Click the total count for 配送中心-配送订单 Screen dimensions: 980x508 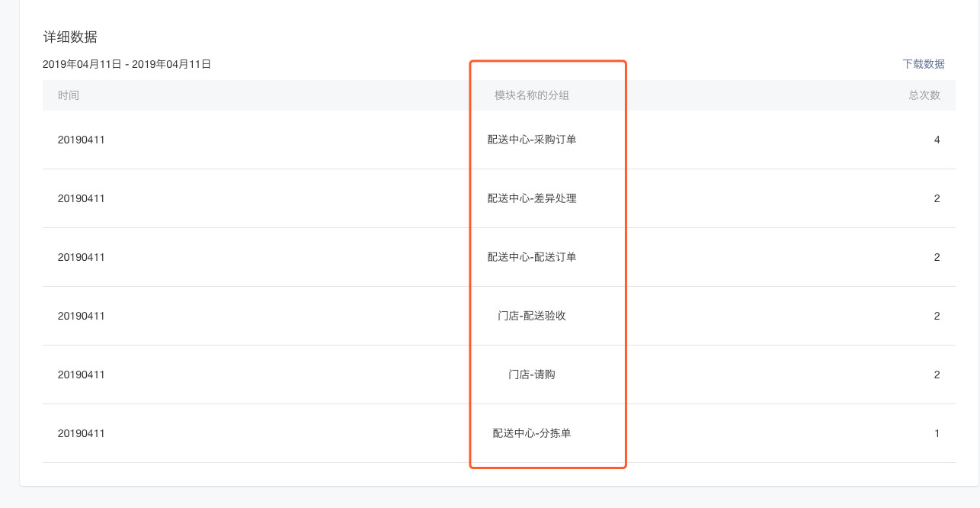(937, 257)
